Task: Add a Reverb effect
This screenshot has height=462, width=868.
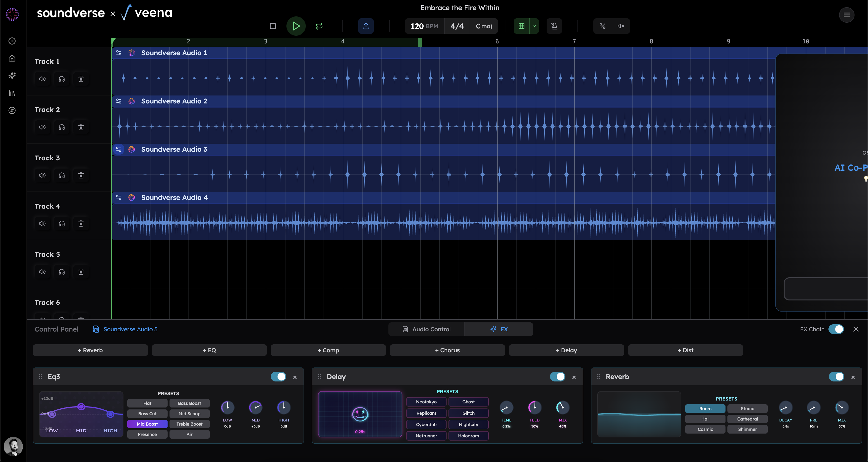Action: [x=90, y=350]
